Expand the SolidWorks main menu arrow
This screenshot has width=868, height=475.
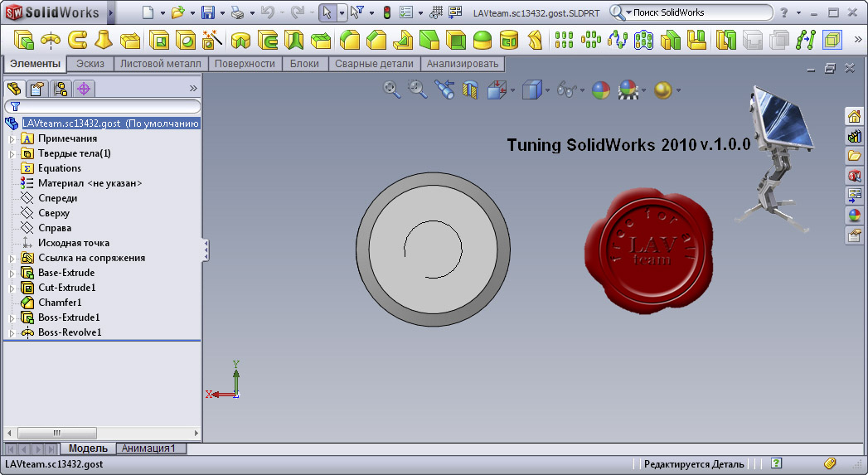111,12
